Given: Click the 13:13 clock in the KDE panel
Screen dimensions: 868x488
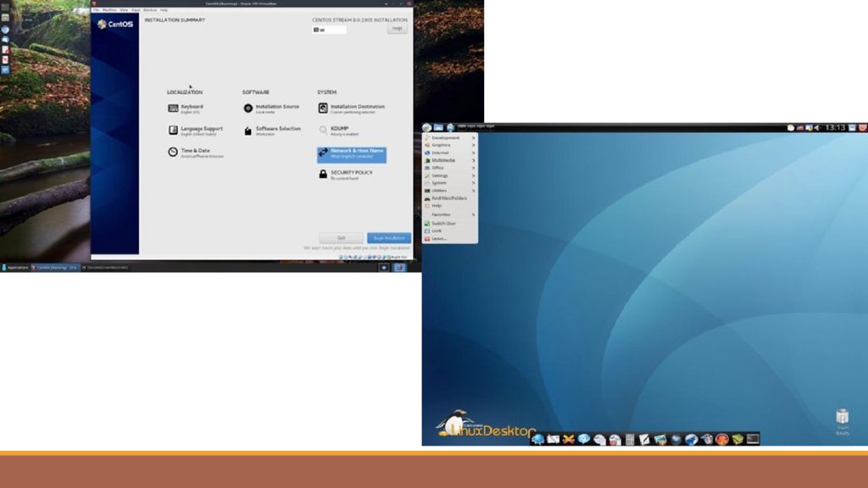Looking at the screenshot, I should point(835,128).
